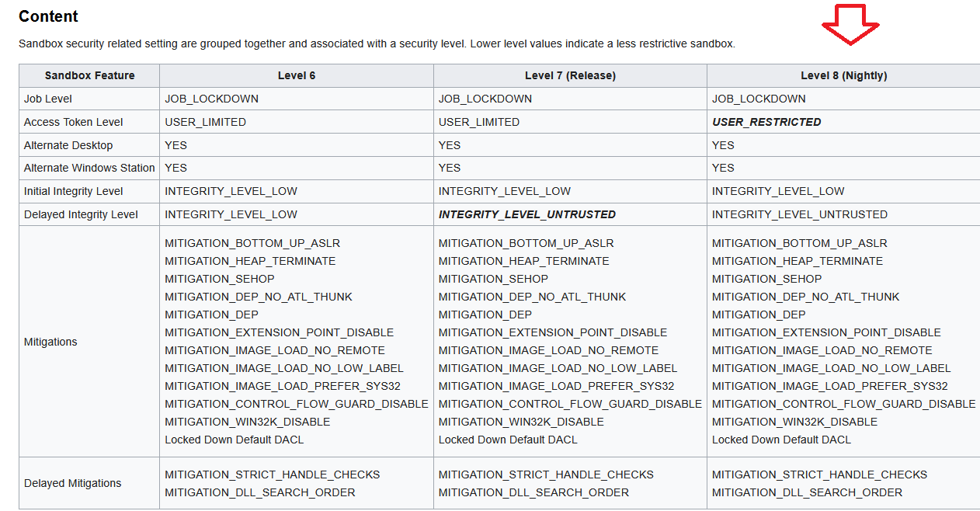This screenshot has width=980, height=511.
Task: Click the Content section heading
Action: pos(49,16)
